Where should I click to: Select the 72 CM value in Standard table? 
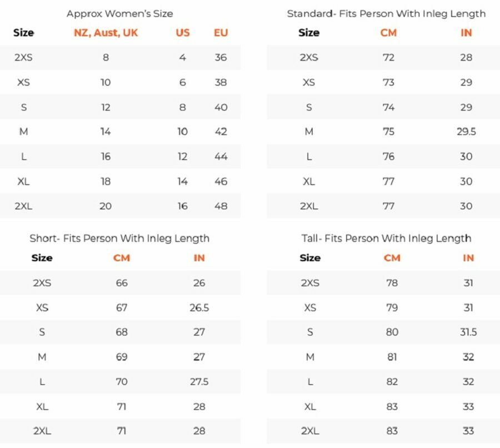(x=388, y=57)
